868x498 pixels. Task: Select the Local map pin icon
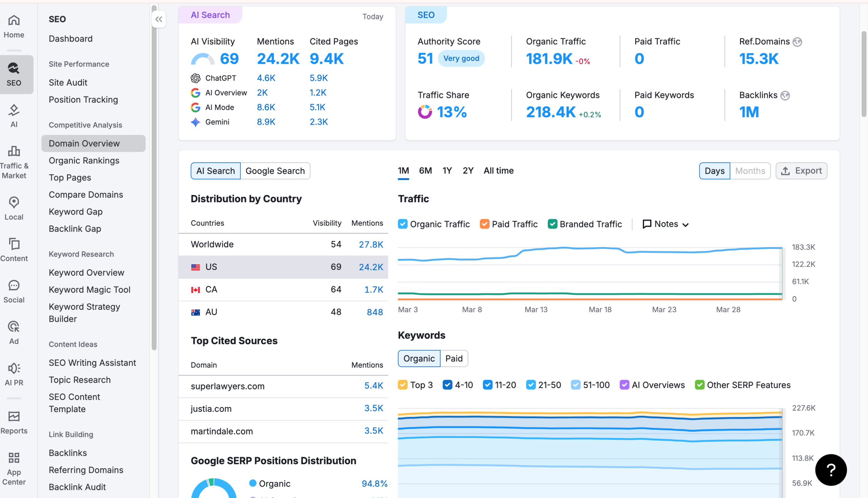coord(14,202)
